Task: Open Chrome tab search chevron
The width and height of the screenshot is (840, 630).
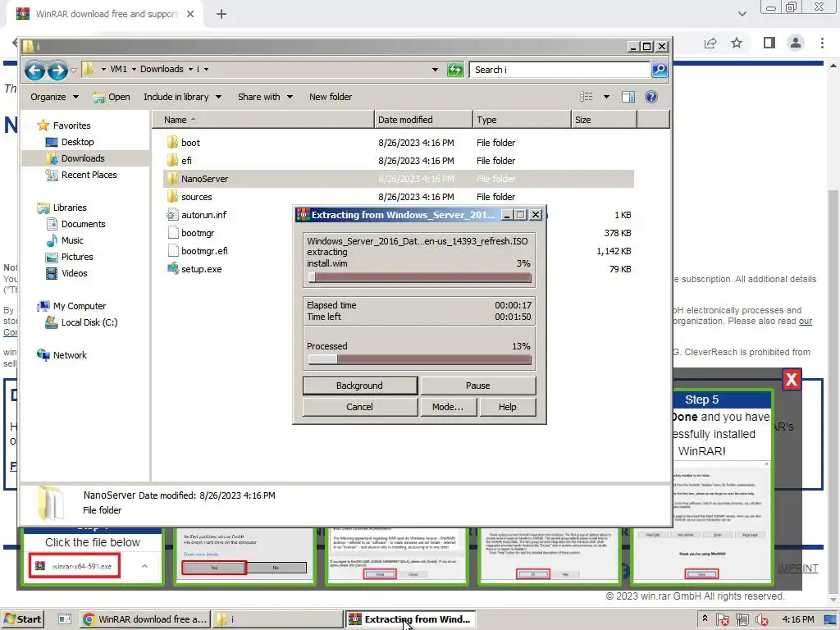Action: pos(742,14)
